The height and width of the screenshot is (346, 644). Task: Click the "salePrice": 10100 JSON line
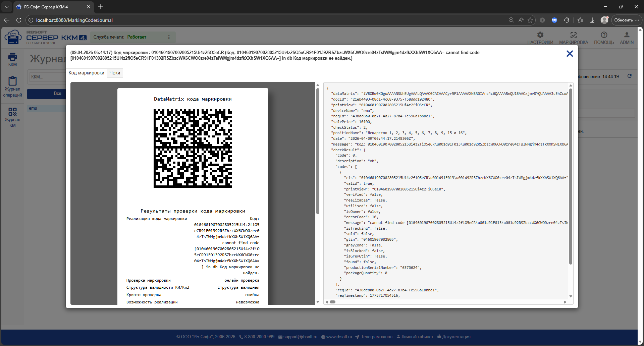tap(351, 122)
